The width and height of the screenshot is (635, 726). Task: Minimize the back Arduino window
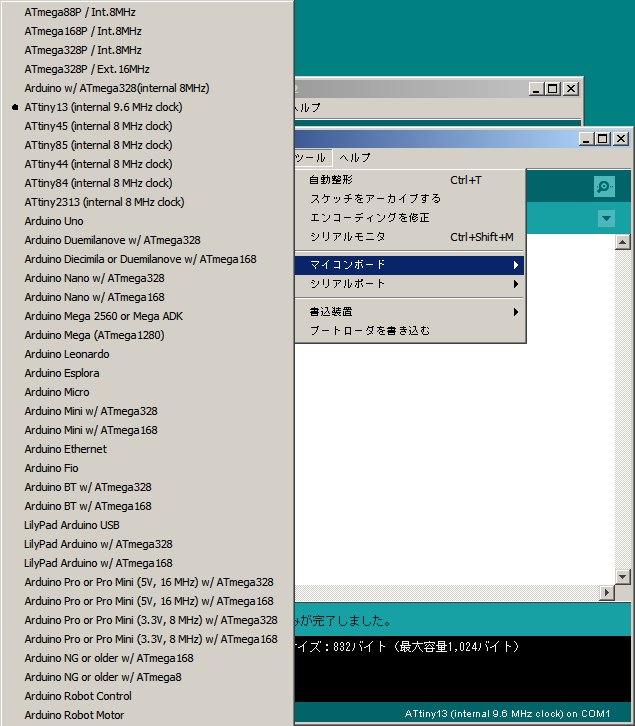click(x=536, y=88)
